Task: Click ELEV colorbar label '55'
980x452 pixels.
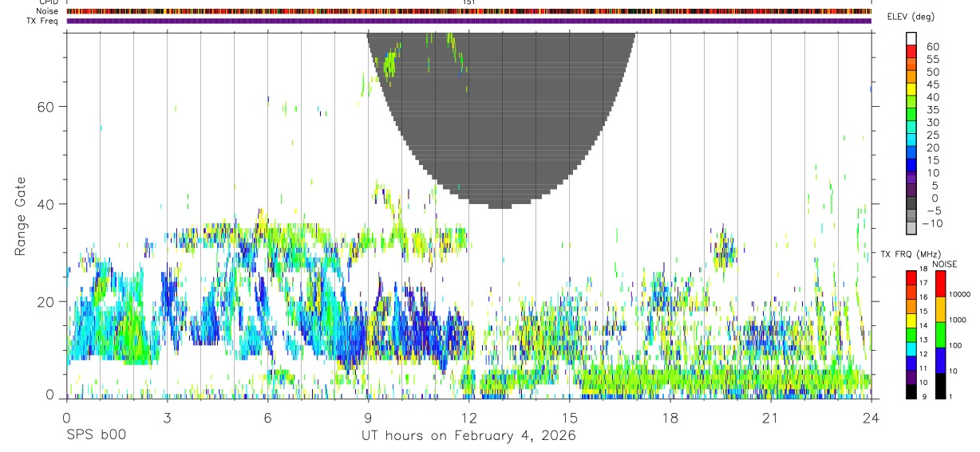Action: click(x=932, y=59)
